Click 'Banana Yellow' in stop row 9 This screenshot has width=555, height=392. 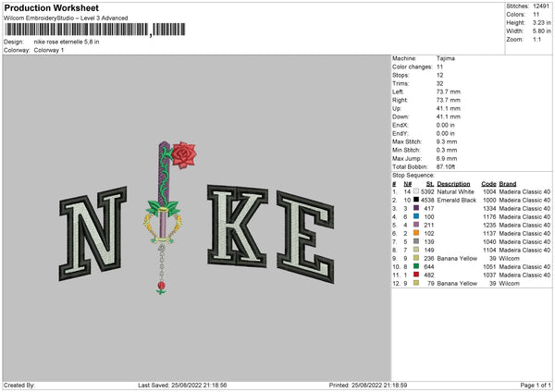pos(457,258)
